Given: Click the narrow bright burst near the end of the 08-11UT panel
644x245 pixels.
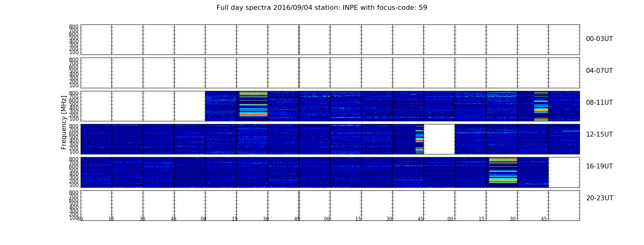Looking at the screenshot, I should [541, 106].
